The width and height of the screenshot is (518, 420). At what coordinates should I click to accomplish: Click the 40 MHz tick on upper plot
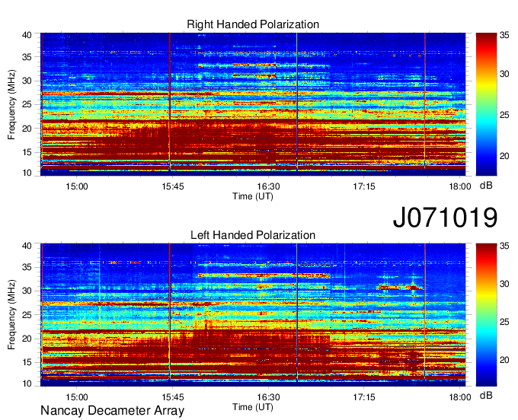click(x=27, y=35)
